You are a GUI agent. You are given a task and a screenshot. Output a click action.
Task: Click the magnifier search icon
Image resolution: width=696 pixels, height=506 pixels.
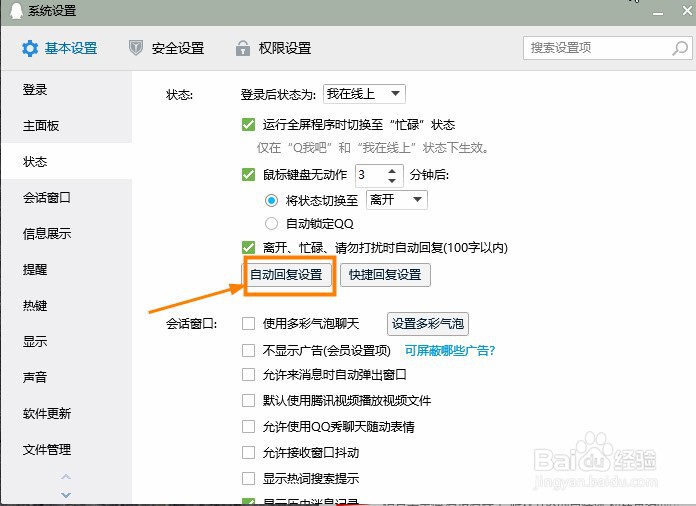[x=680, y=48]
